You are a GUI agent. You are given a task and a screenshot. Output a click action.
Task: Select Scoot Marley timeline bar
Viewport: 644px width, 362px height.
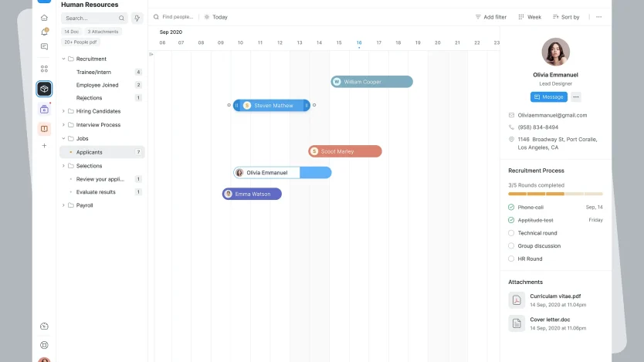point(345,151)
